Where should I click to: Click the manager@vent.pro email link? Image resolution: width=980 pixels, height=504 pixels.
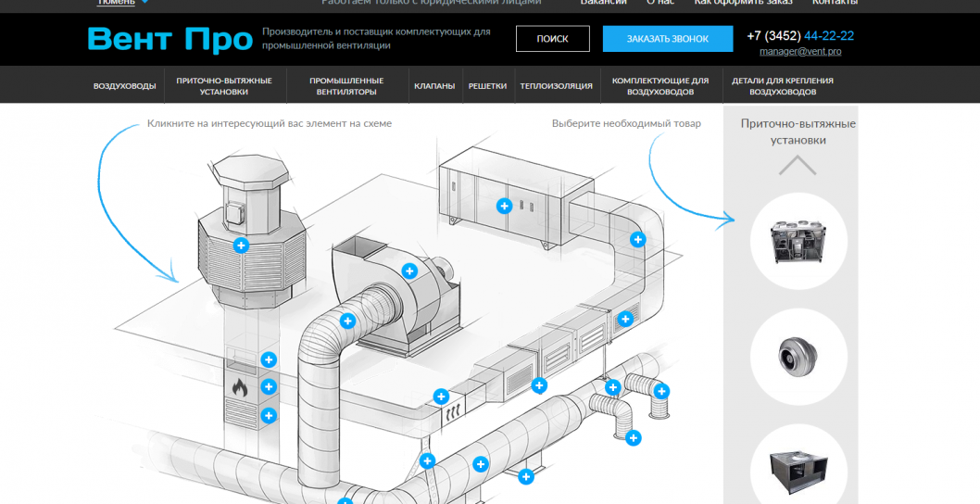tap(800, 51)
